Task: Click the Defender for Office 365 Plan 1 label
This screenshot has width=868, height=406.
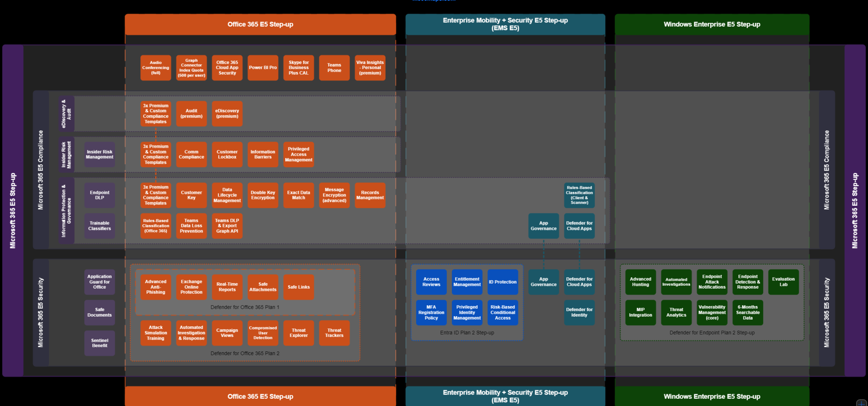Action: 245,307
